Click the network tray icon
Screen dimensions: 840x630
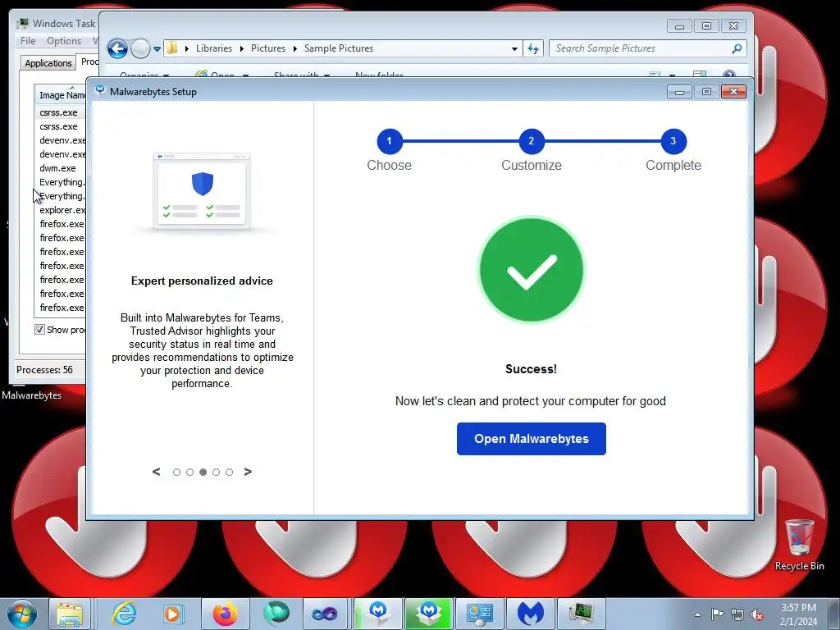pyautogui.click(x=737, y=615)
